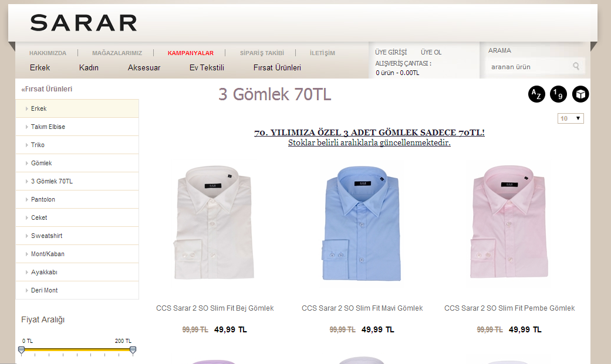The image size is (611, 364).
Task: Go to SİPARİŞ TAKİBİ page
Action: coord(262,53)
